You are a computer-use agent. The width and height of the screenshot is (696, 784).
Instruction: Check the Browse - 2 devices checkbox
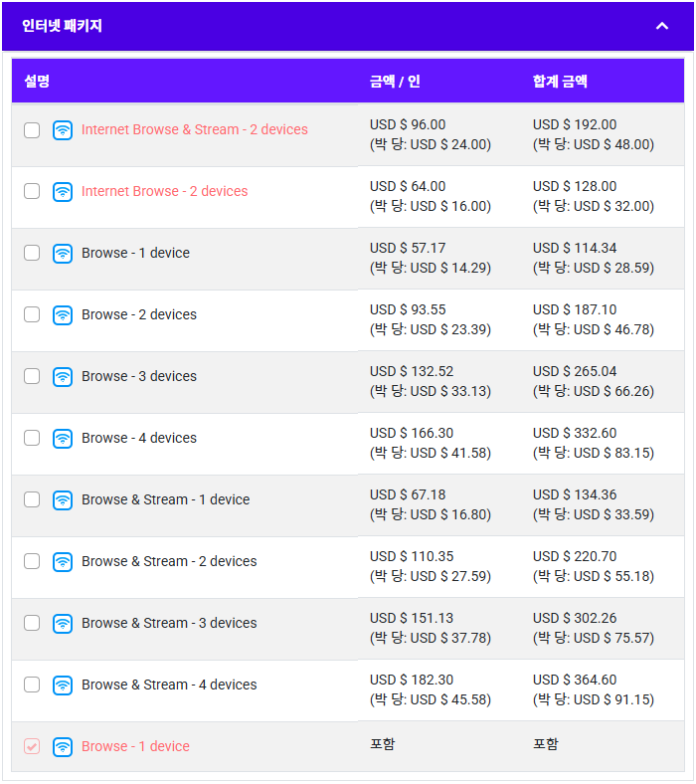(x=32, y=315)
